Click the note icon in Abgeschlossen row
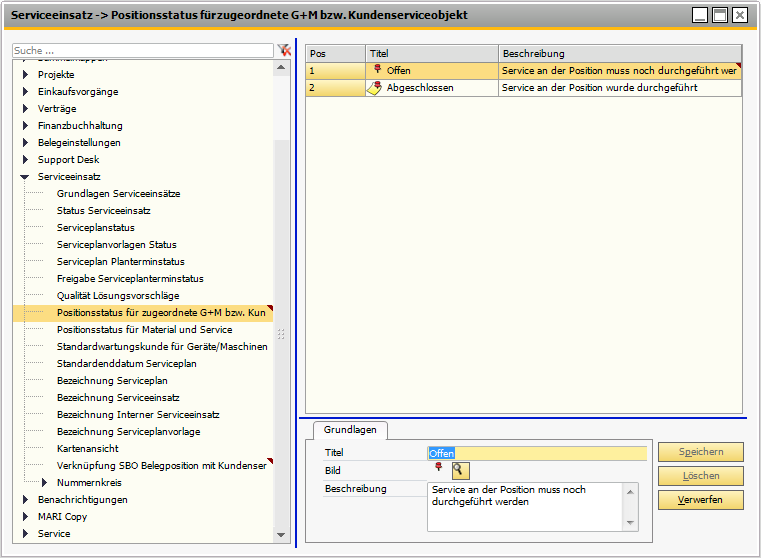This screenshot has width=761, height=558. tap(375, 88)
